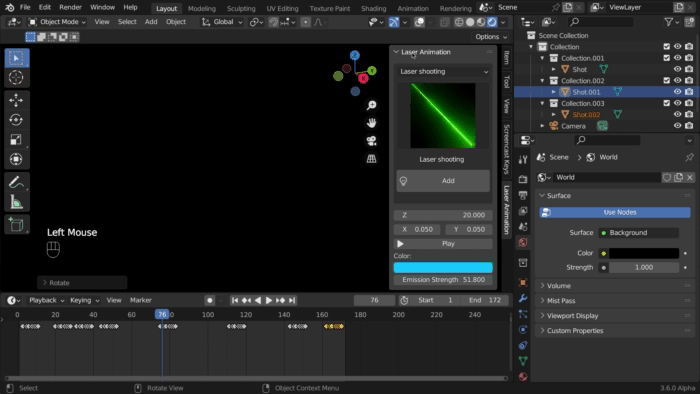This screenshot has width=700, height=394.
Task: Switch to the Shading workspace tab
Action: point(373,8)
